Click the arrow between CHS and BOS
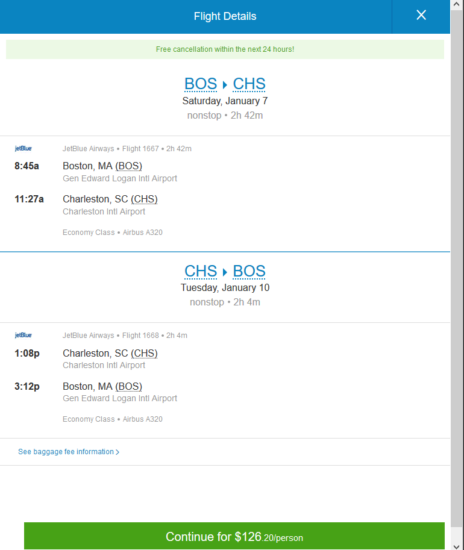Image resolution: width=464 pixels, height=550 pixels. pos(225,272)
